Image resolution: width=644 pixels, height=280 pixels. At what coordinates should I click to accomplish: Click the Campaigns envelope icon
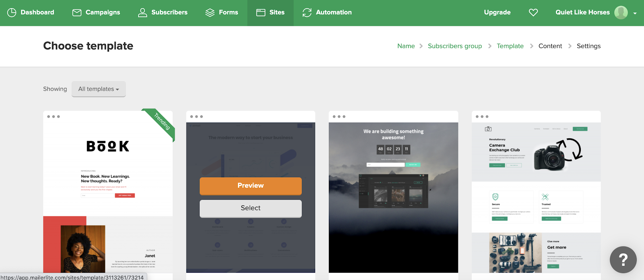tap(77, 12)
